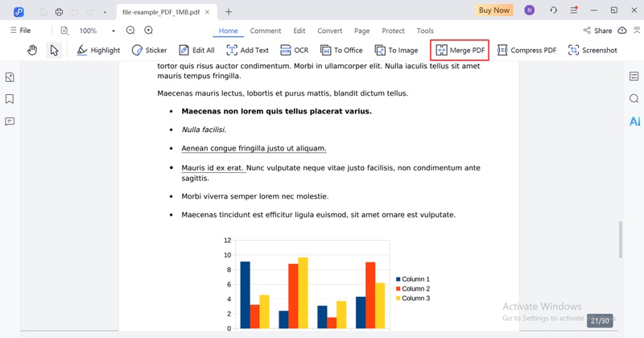Open the properties panel icon on right
The width and height of the screenshot is (644, 338).
pyautogui.click(x=634, y=76)
